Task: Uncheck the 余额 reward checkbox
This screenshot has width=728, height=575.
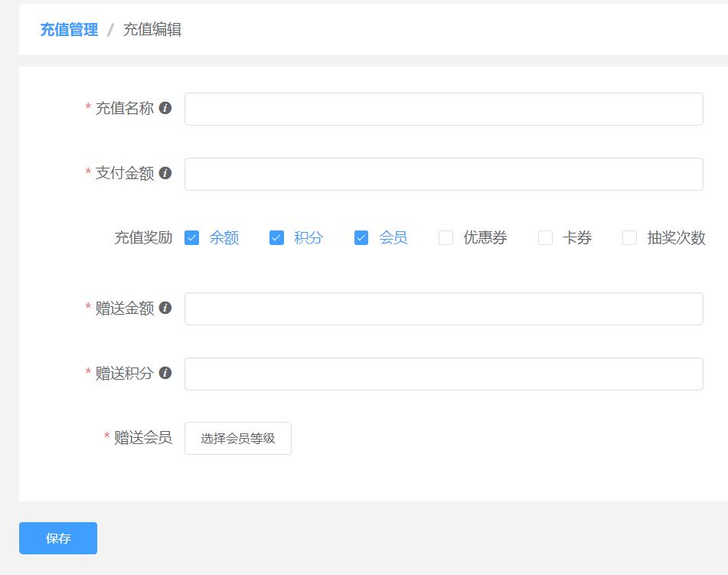Action: [x=191, y=238]
